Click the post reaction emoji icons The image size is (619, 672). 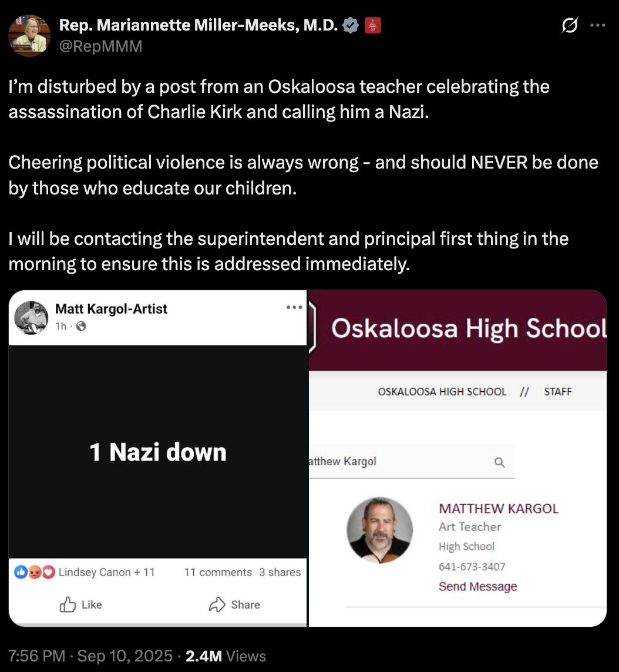point(35,572)
